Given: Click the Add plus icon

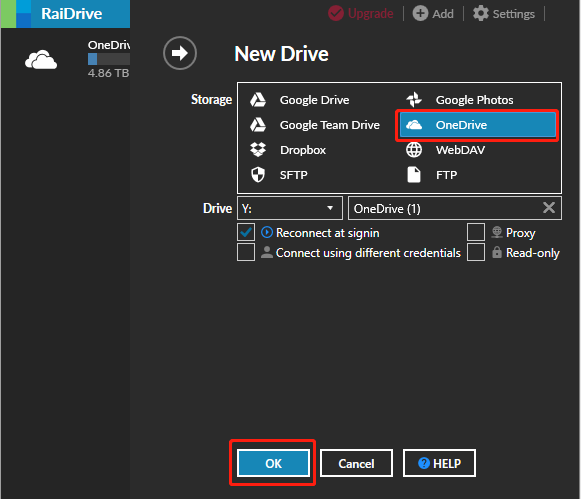Looking at the screenshot, I should (420, 13).
